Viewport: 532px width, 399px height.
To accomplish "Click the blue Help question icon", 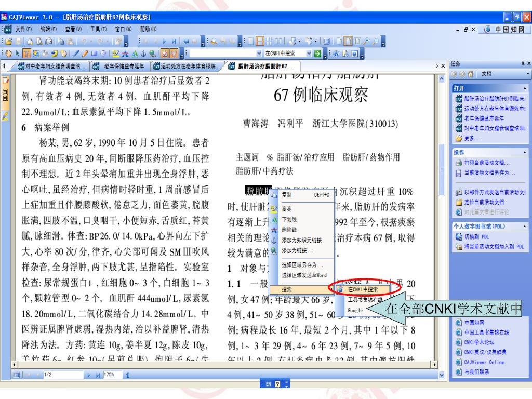I will click(336, 54).
